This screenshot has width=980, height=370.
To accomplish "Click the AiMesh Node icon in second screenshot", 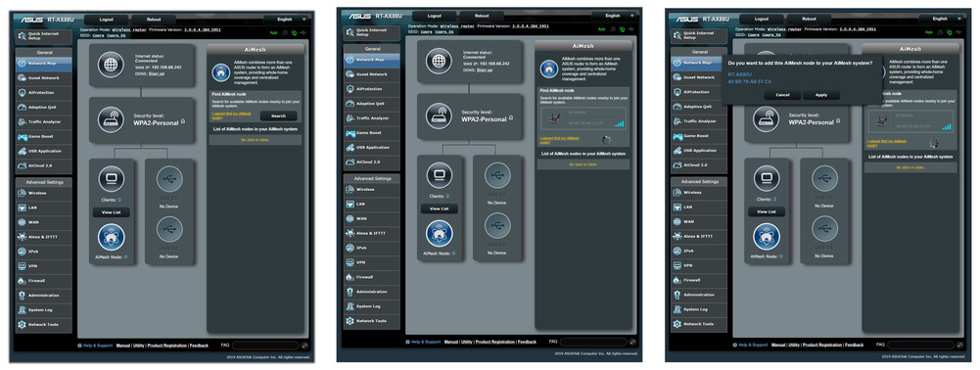I will click(x=440, y=234).
